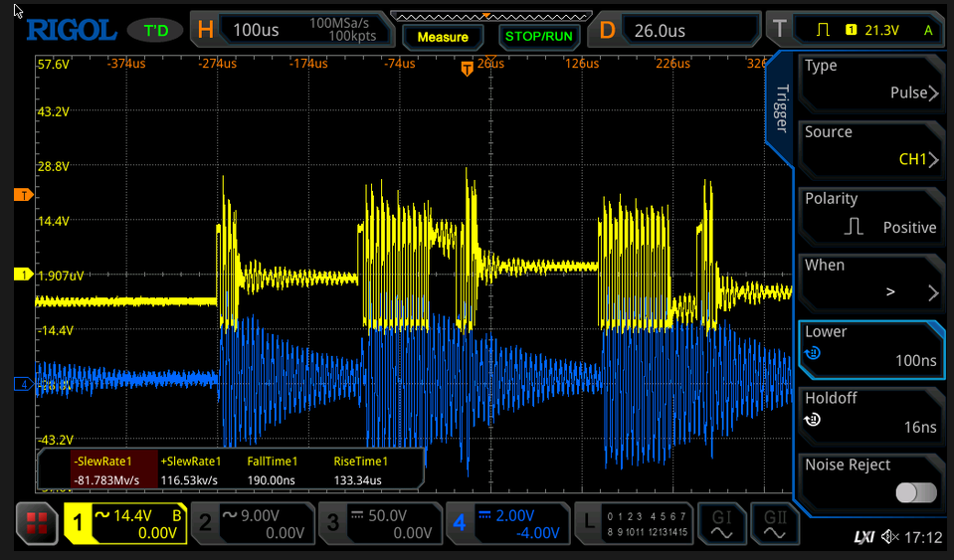
Task: Select the -SlewRate1 measurement
Action: 102,461
